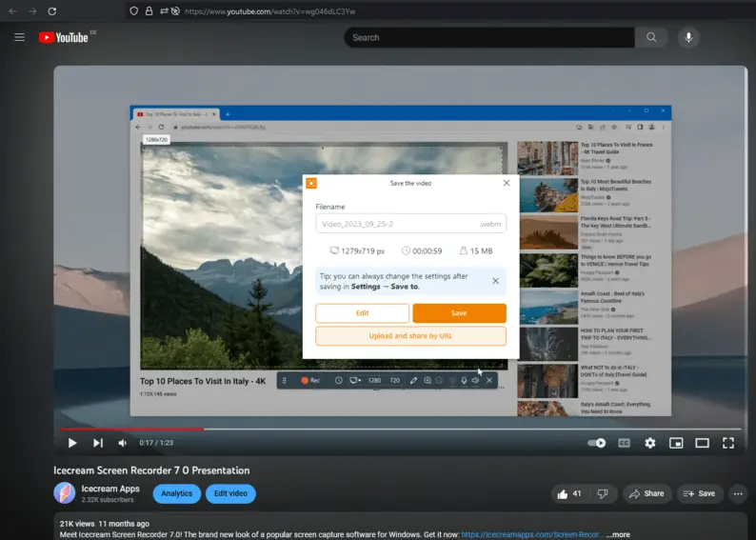
Task: Switch to miniplayer mode
Action: tap(676, 443)
